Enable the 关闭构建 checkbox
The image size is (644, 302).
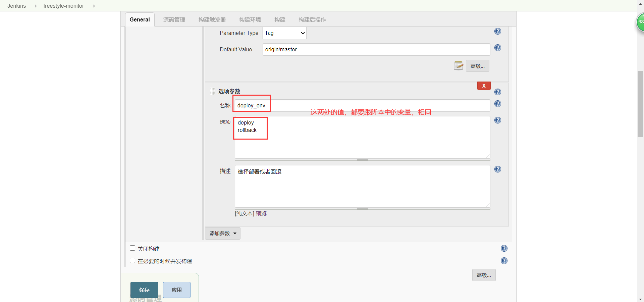coord(132,248)
